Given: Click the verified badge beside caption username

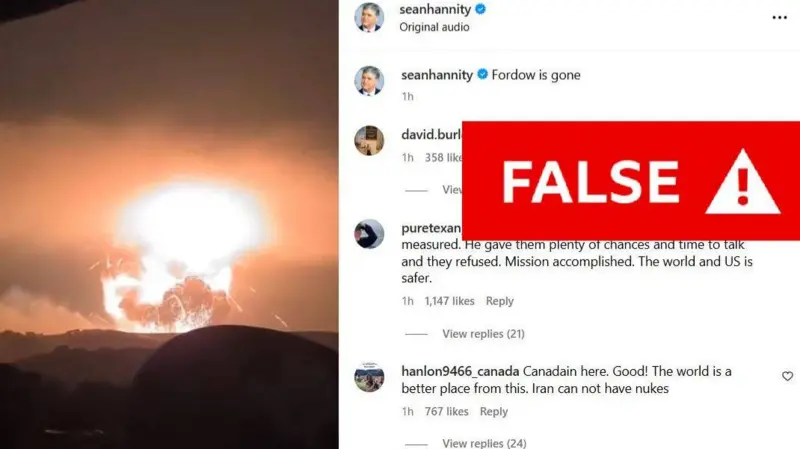Looking at the screenshot, I should [x=482, y=74].
